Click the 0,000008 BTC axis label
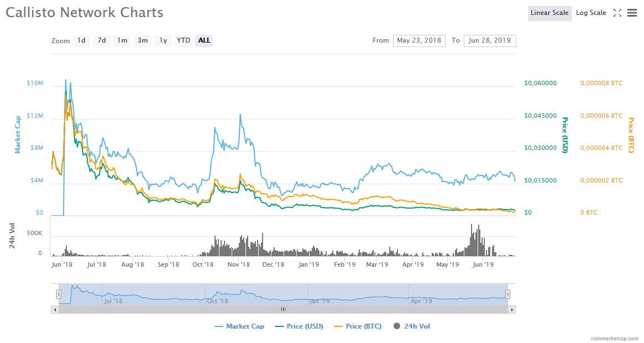Screen dimensions: 644x343 (x=601, y=83)
